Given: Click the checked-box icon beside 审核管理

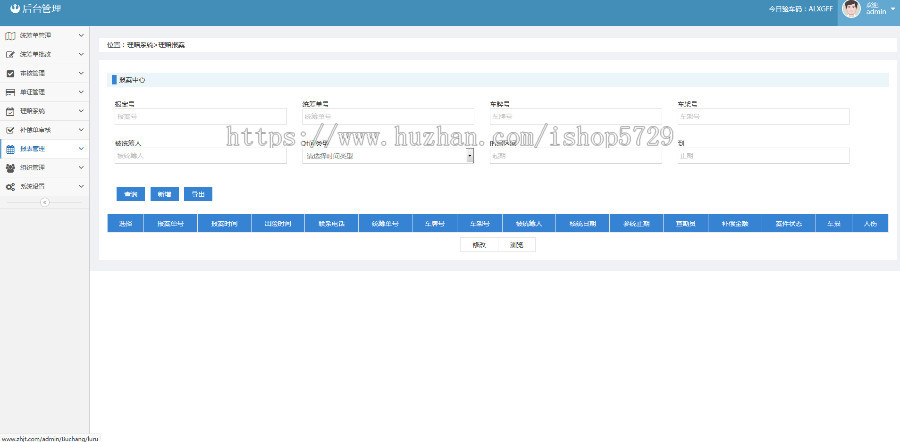Looking at the screenshot, I should 10,73.
